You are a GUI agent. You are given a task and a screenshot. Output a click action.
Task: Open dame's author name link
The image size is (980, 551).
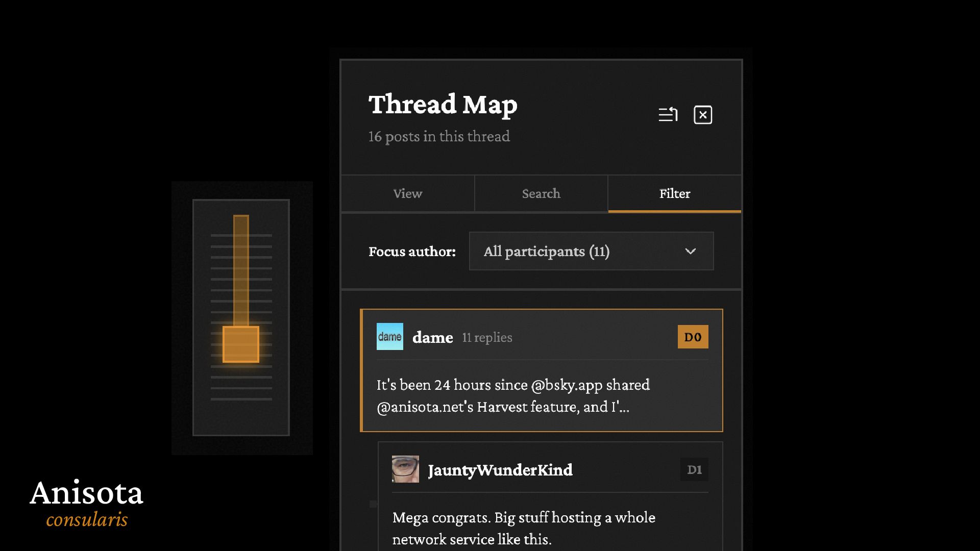click(x=432, y=338)
